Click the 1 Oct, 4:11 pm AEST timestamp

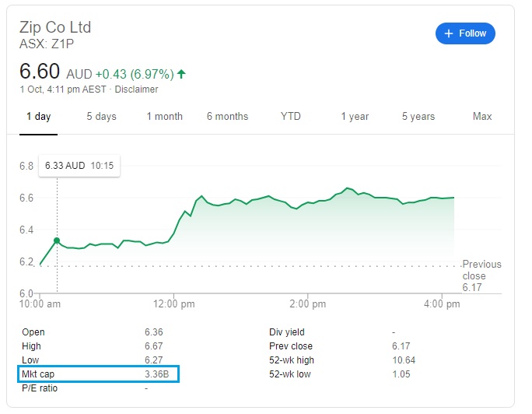coord(63,89)
